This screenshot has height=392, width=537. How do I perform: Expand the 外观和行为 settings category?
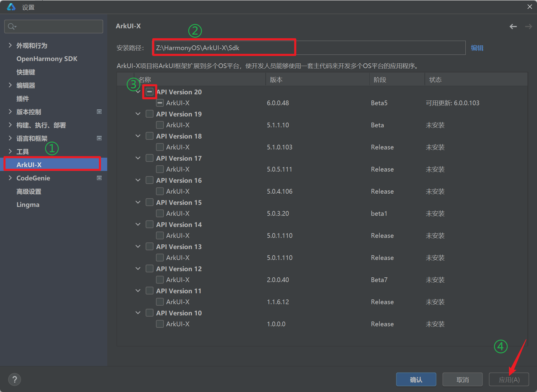click(x=10, y=45)
